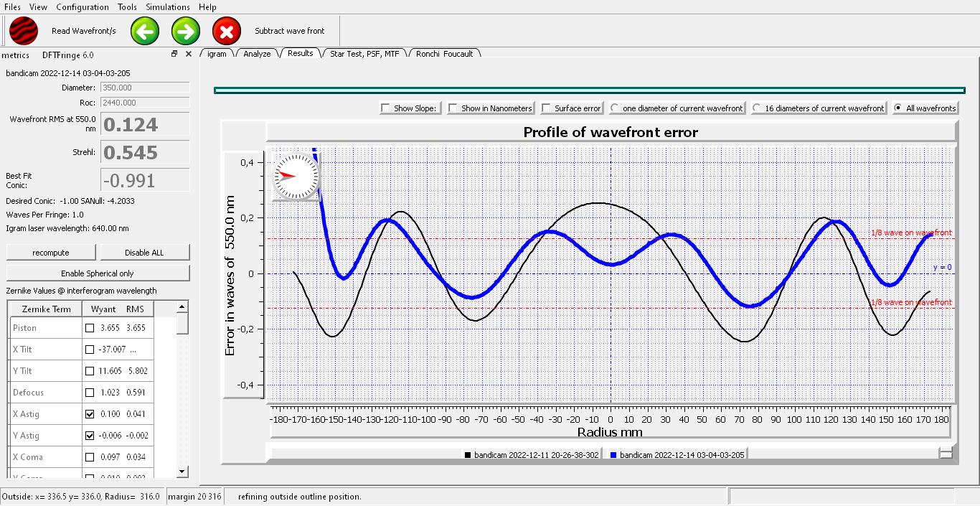This screenshot has height=506, width=980.
Task: Undock the metrics panel using float icon
Action: (x=174, y=54)
